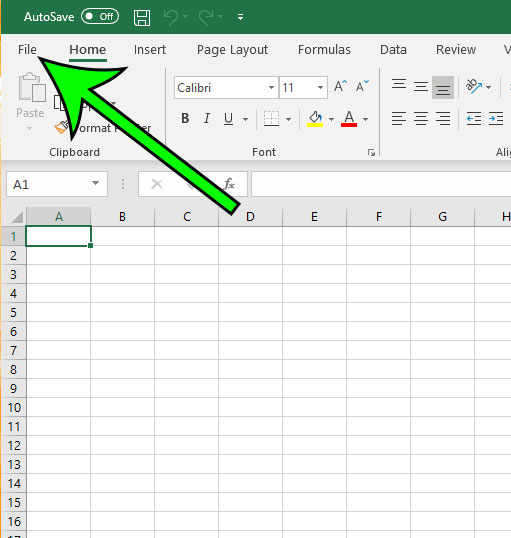
Task: Open Customize Quick Access Toolbar dropdown
Action: point(241,17)
